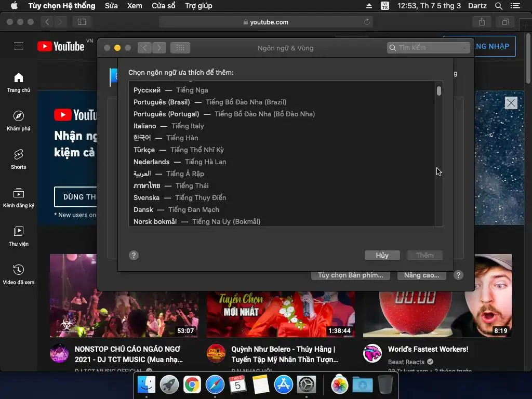Open Shorts in YouTube sidebar

click(x=19, y=159)
